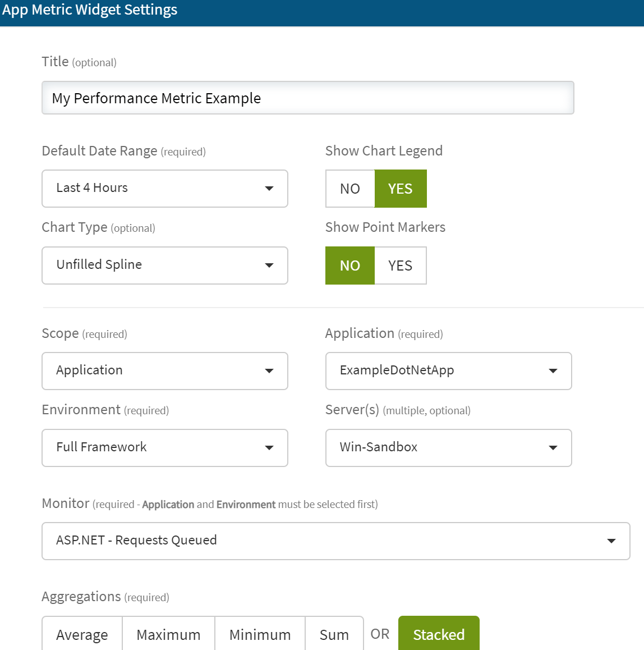Open the Scope dropdown
644x650 pixels.
164,371
